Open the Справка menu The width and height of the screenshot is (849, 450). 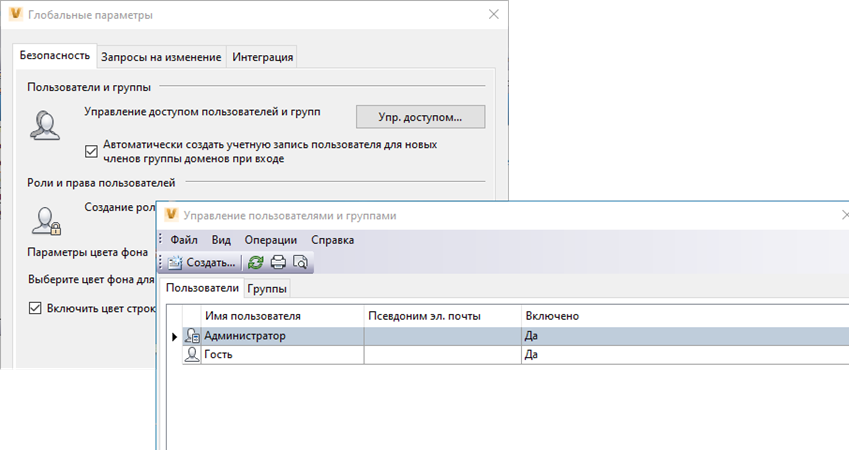click(x=332, y=240)
